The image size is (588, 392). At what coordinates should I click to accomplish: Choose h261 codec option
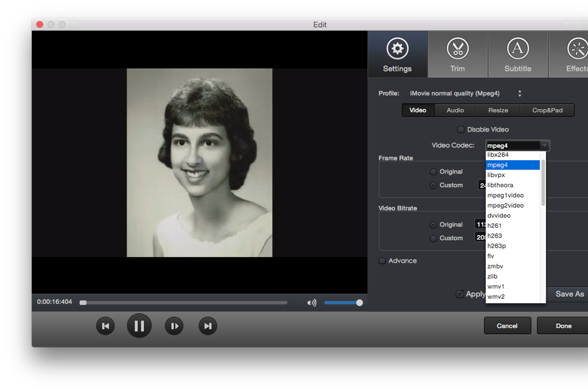point(513,225)
